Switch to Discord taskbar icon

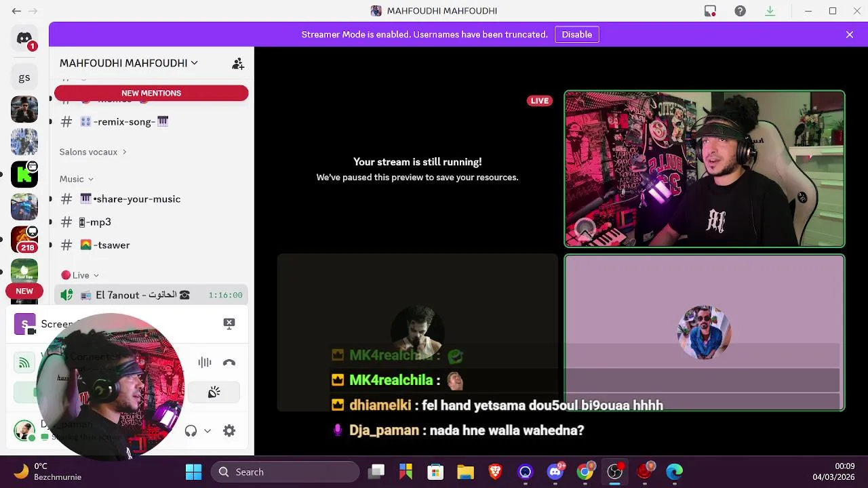click(x=555, y=472)
